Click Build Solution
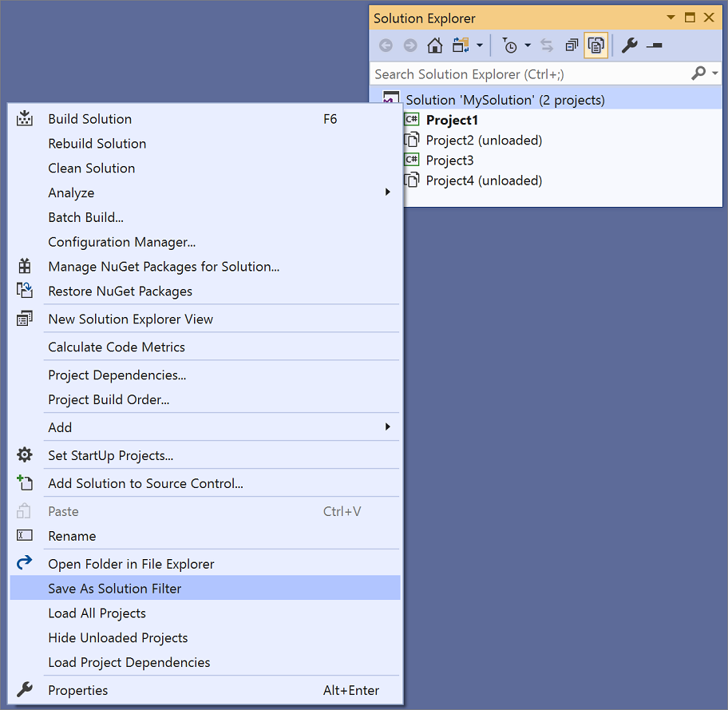This screenshot has height=710, width=728. click(89, 118)
